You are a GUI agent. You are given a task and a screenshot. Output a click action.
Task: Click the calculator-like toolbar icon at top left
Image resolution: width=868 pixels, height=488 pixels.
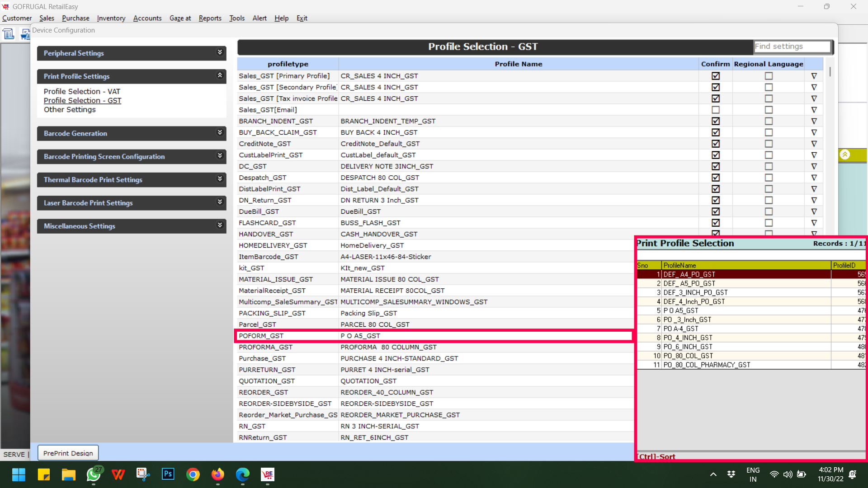[x=9, y=34]
